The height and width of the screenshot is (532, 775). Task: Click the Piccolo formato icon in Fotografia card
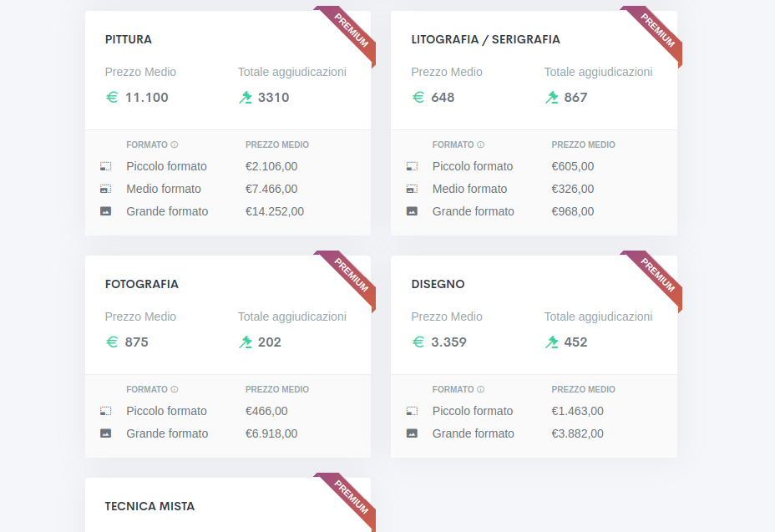[106, 411]
